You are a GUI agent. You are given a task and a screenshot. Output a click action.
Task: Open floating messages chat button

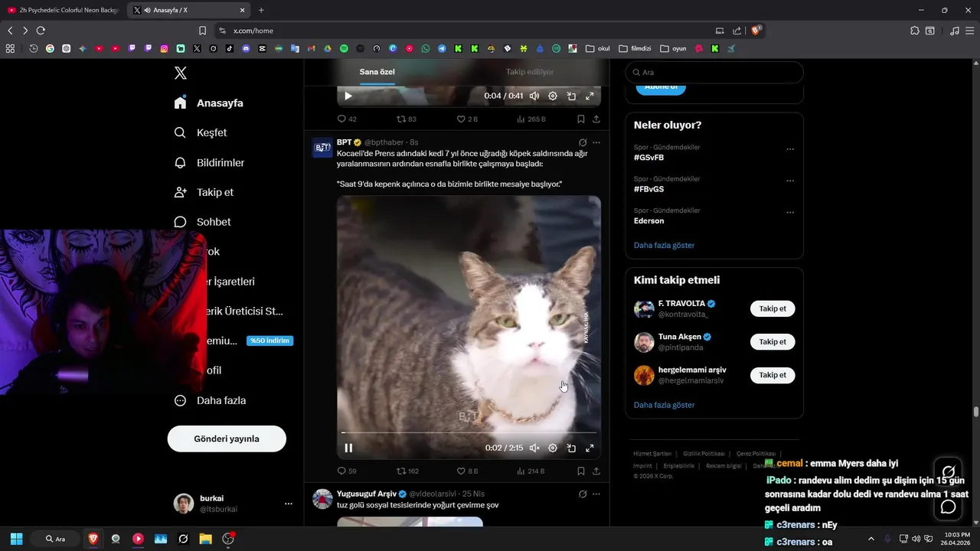949,507
